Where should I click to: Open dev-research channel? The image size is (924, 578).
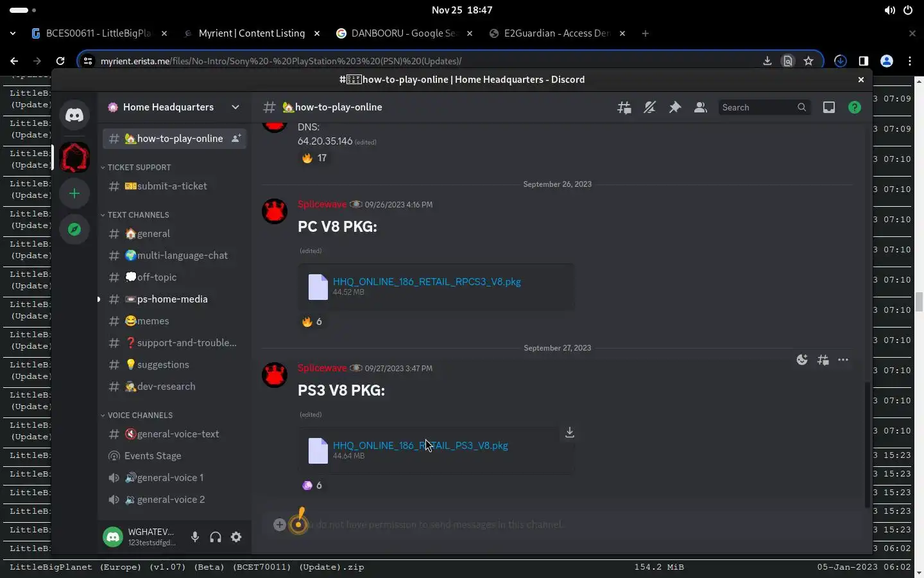point(174,387)
